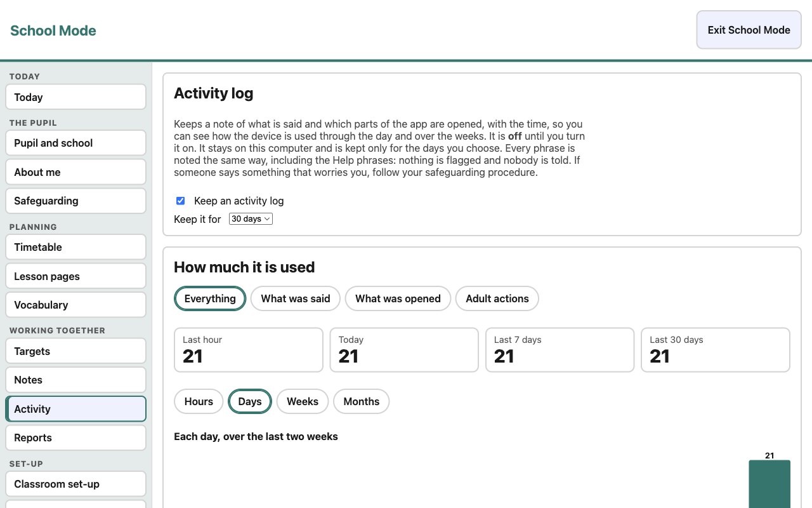
Task: Filter by Adult actions
Action: click(x=497, y=298)
